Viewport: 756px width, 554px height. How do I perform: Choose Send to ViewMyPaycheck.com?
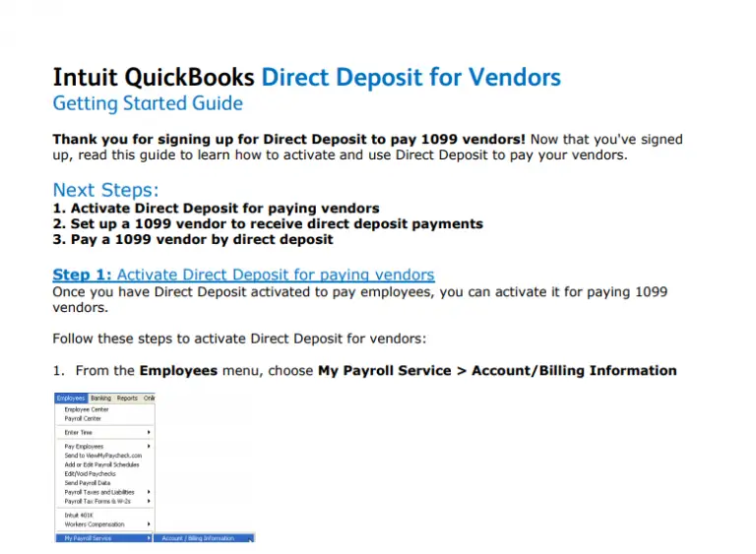tap(103, 456)
